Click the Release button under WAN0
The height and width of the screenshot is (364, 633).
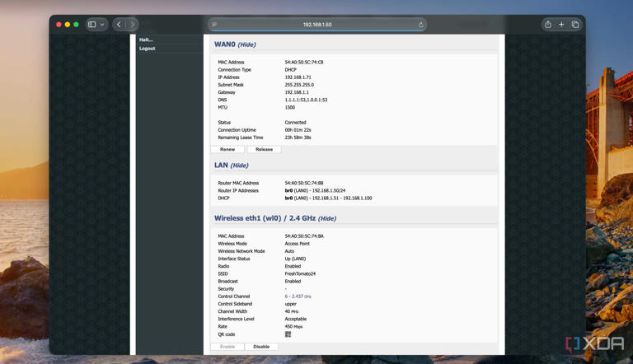click(x=264, y=149)
